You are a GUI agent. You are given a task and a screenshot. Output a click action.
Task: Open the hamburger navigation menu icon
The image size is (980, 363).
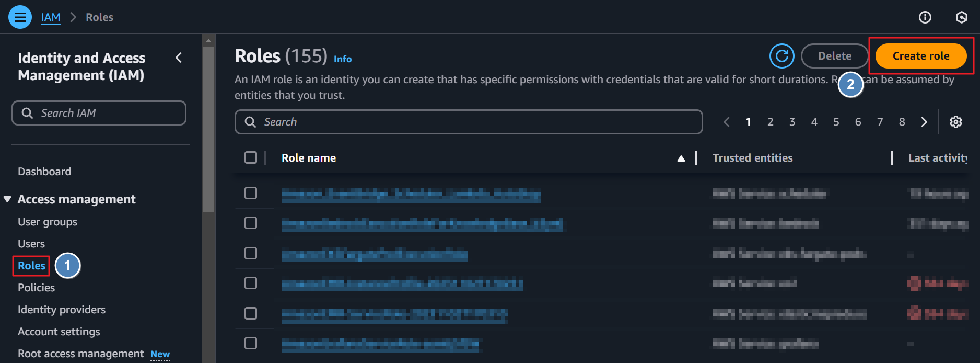(x=20, y=17)
